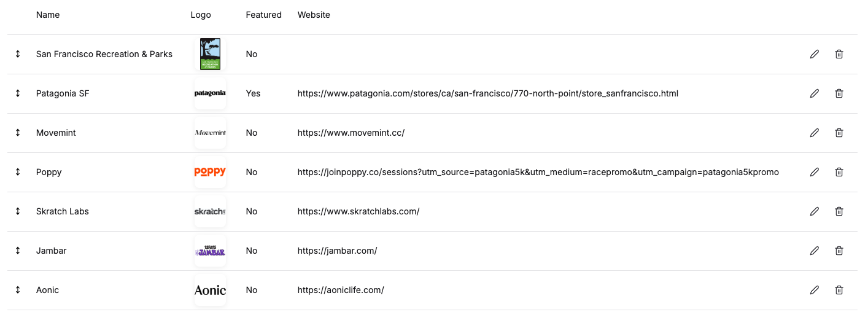Delete the Jambar sponsor row

pos(839,251)
